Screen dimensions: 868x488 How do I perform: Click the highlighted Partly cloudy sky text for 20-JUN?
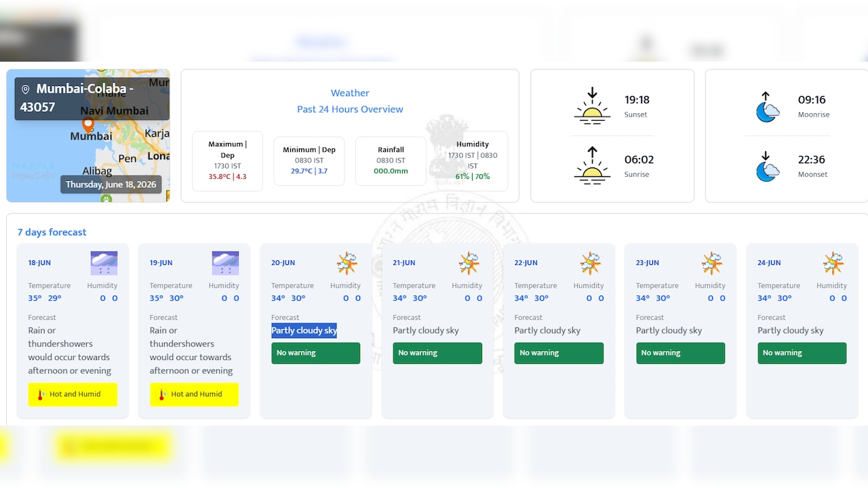[x=304, y=331]
